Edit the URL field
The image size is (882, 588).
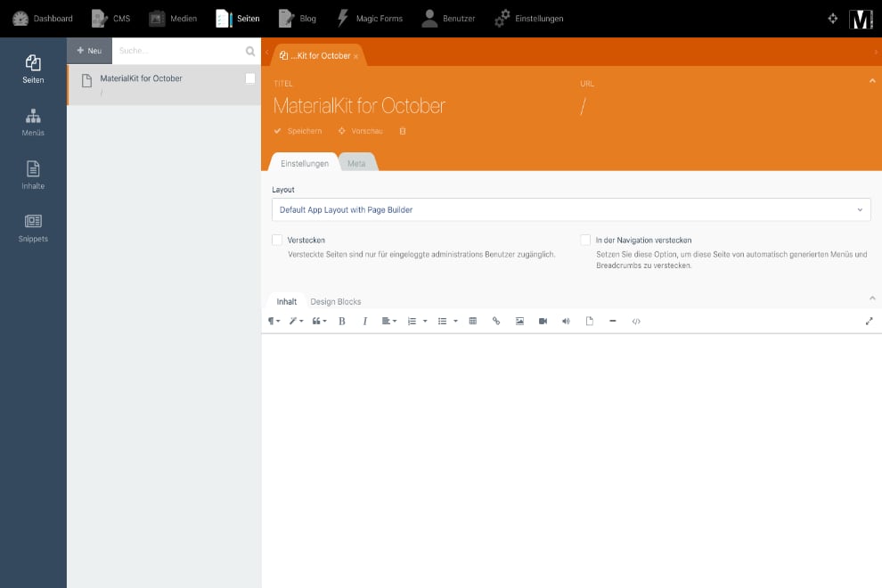[724, 106]
